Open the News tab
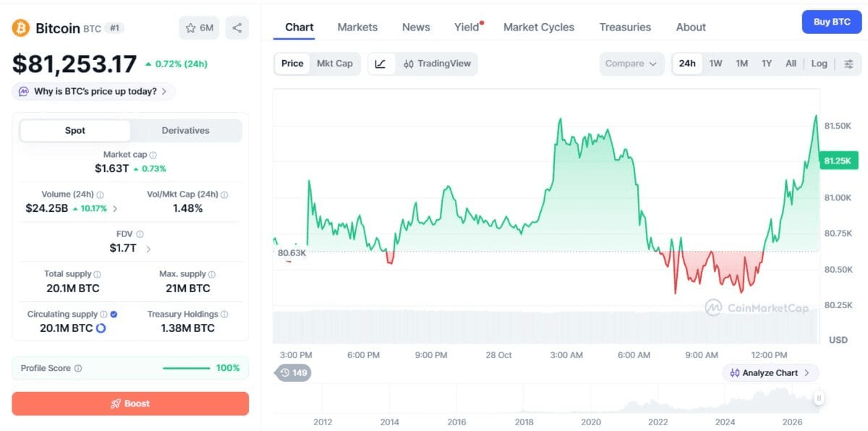The image size is (868, 431). (416, 27)
